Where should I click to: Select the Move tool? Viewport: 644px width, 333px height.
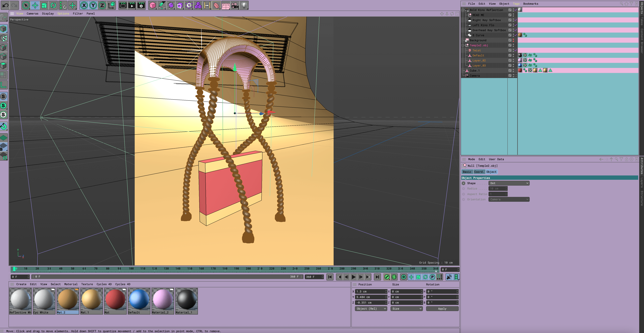tap(35, 5)
